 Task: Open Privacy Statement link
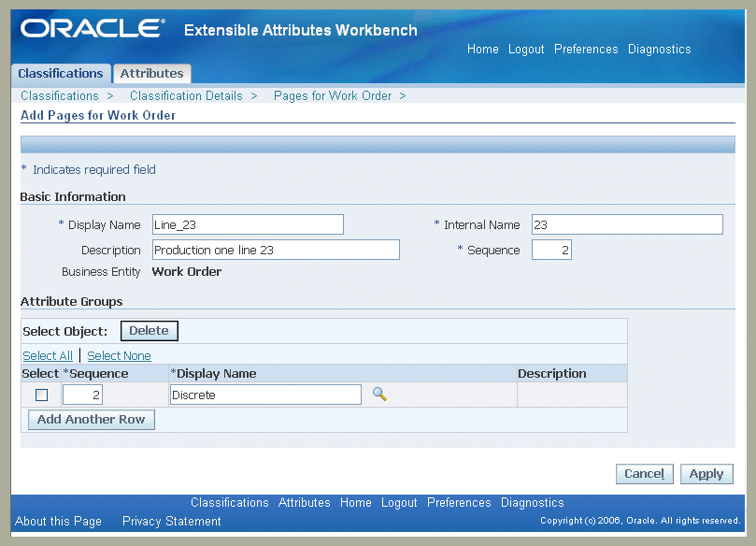coord(172,522)
